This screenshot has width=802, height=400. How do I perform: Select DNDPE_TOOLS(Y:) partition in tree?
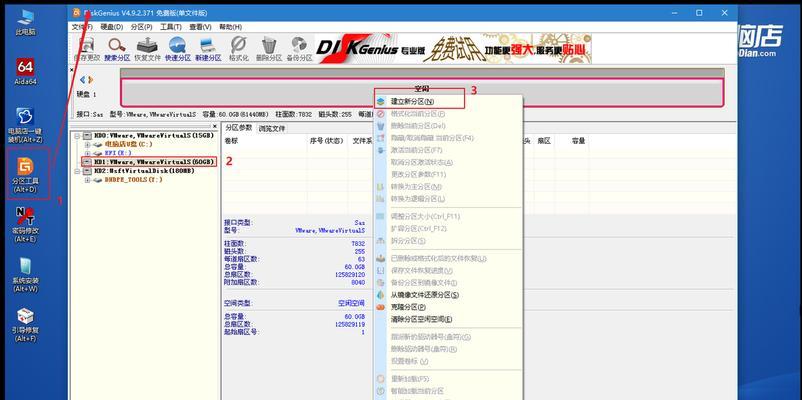[x=133, y=180]
